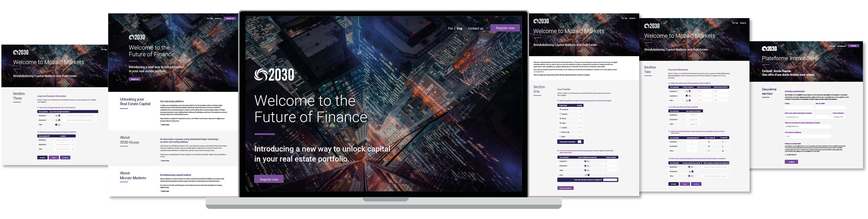Click 'Total number of properties' field in Section One

click(580, 142)
